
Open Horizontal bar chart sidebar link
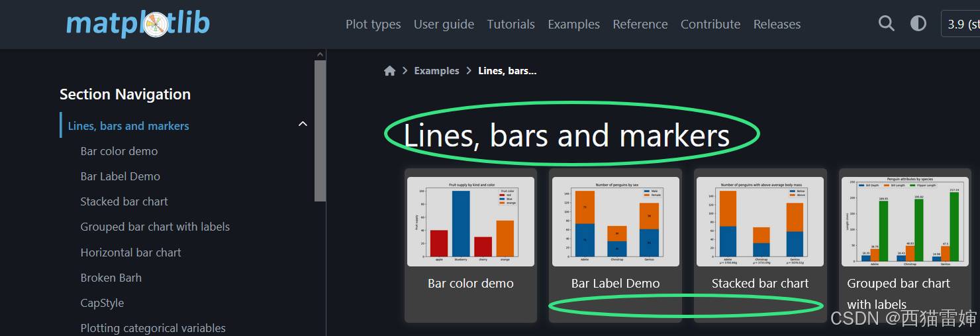point(130,252)
